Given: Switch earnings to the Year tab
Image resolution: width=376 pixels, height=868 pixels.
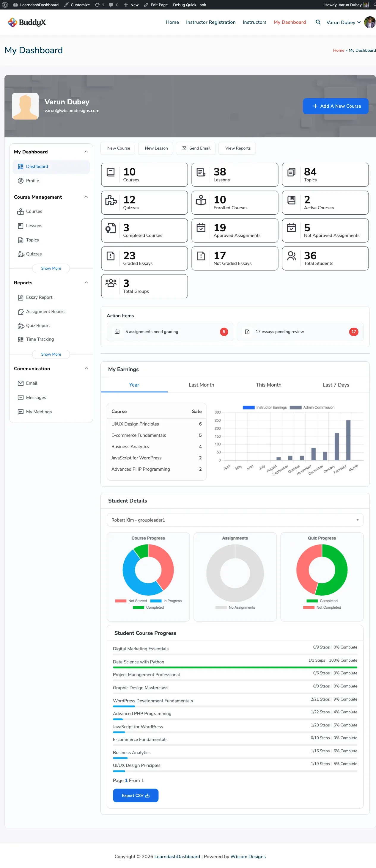Looking at the screenshot, I should click(x=134, y=385).
